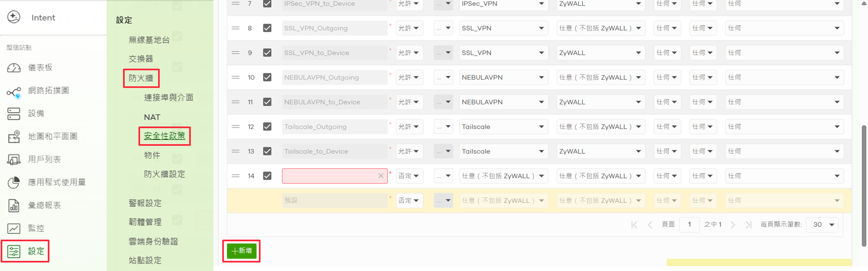
Task: Click the rule 14 name input field
Action: click(335, 176)
